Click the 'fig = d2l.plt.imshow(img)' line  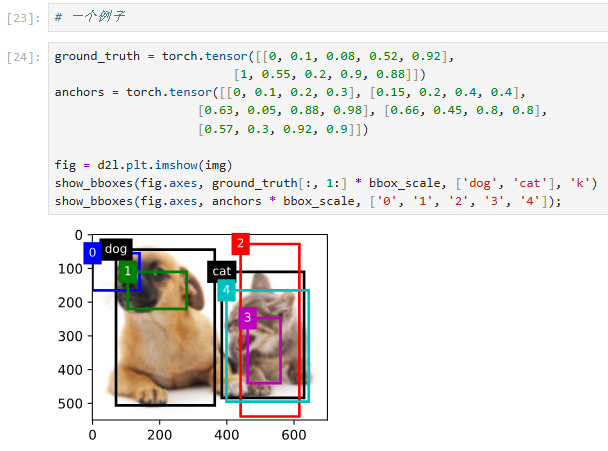[143, 165]
